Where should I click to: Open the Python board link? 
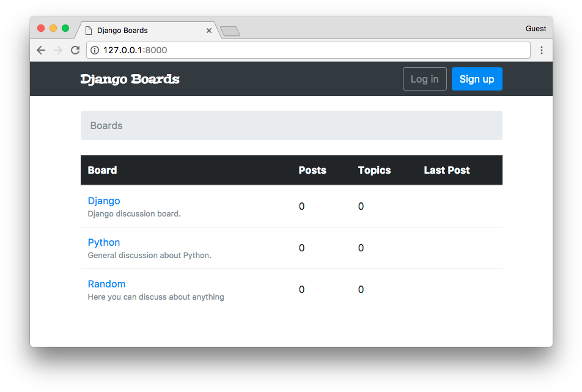104,242
